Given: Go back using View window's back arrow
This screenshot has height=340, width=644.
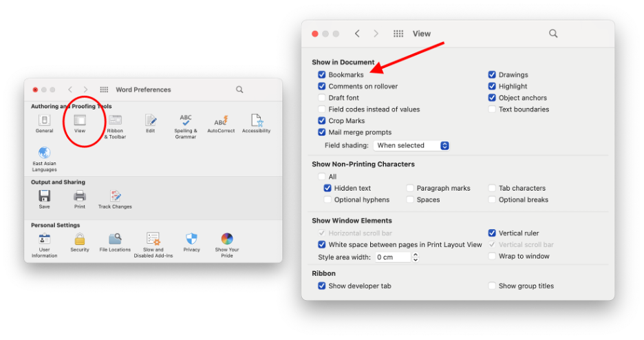Looking at the screenshot, I should click(x=357, y=34).
